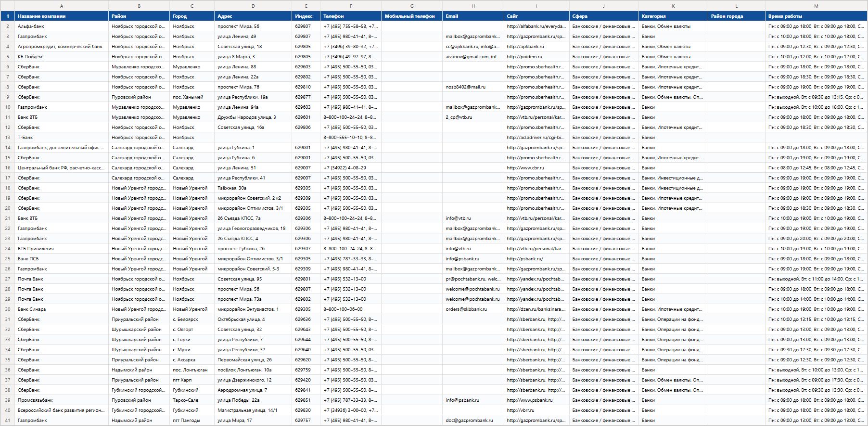
Task: Click the site cell 'http://www.psbank.ru'
Action: (x=536, y=400)
